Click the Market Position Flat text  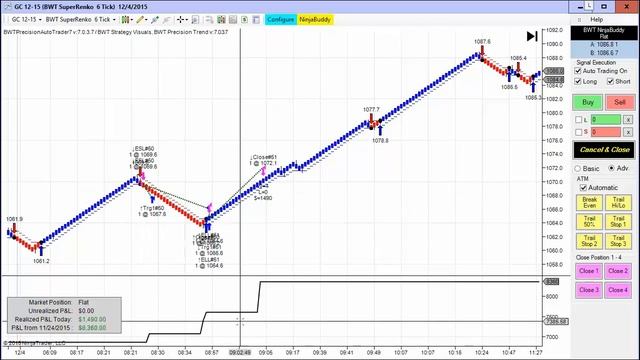pyautogui.click(x=83, y=302)
